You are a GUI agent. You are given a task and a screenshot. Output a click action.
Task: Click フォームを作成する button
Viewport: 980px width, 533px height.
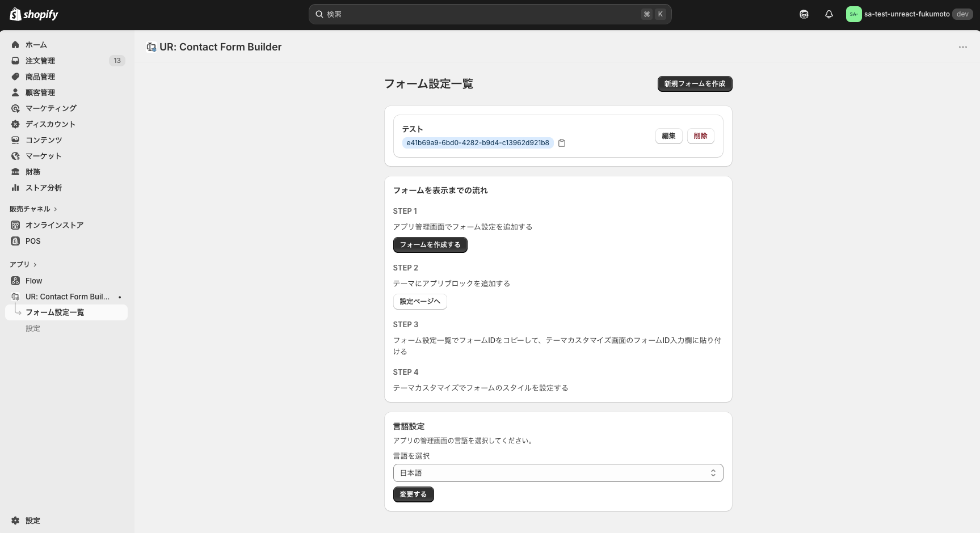coord(430,245)
